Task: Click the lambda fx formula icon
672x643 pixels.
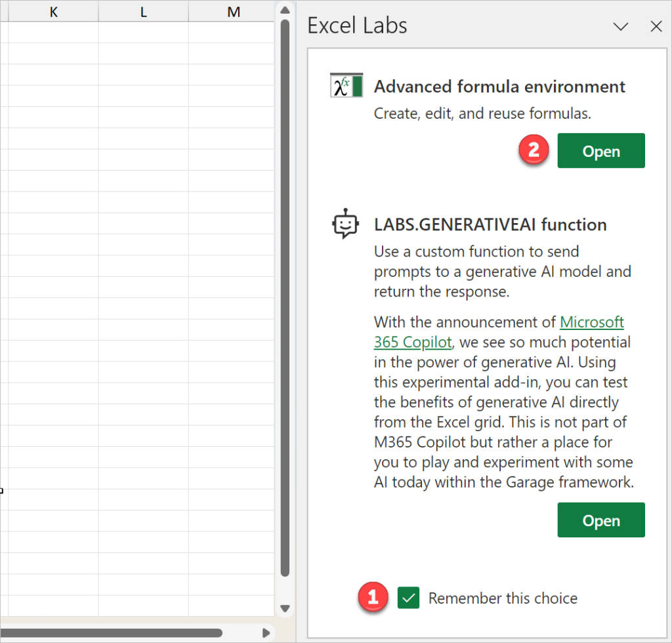Action: pos(346,86)
